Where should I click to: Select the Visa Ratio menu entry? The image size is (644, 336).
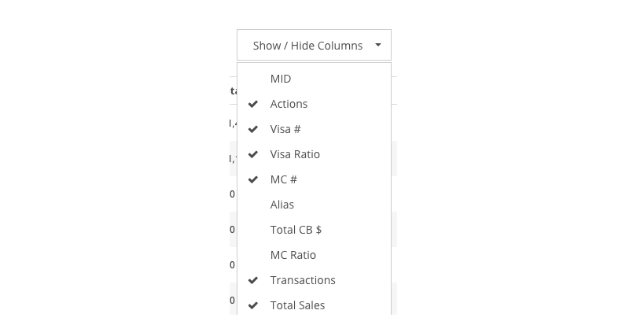click(314, 154)
